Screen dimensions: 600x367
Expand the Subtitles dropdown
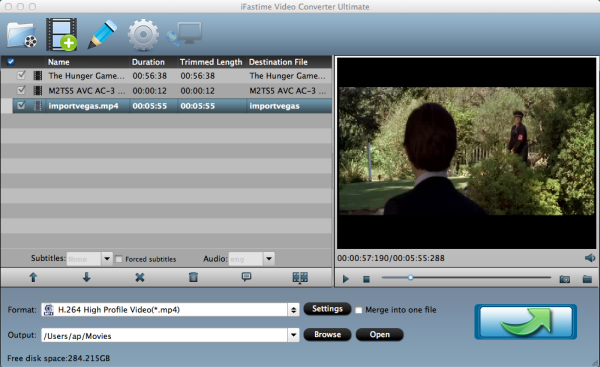click(107, 259)
